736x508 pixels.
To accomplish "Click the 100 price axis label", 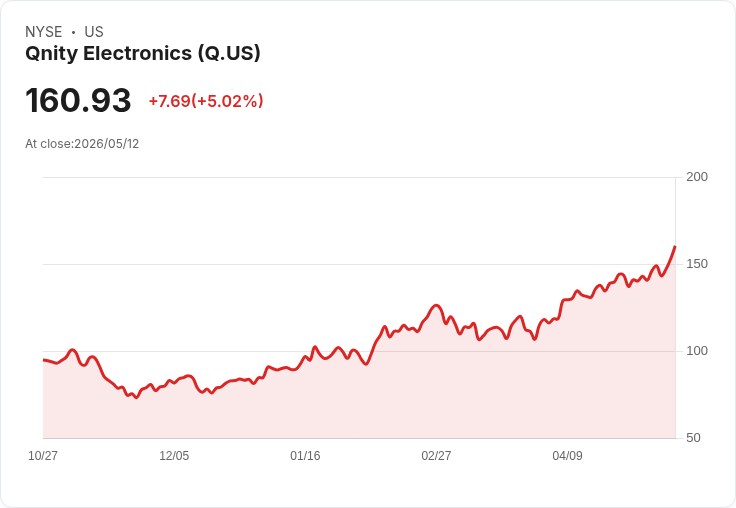I will click(x=697, y=351).
